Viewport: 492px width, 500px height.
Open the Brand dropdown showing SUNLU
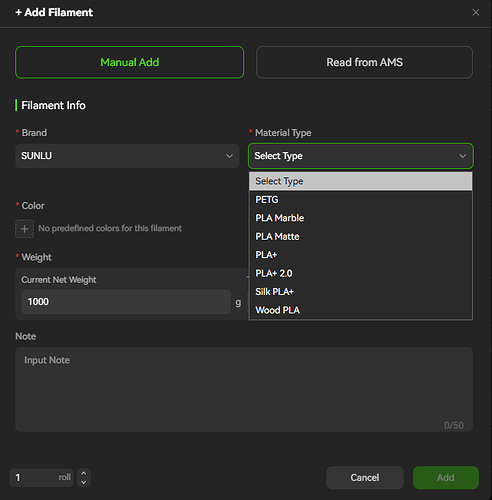(127, 156)
